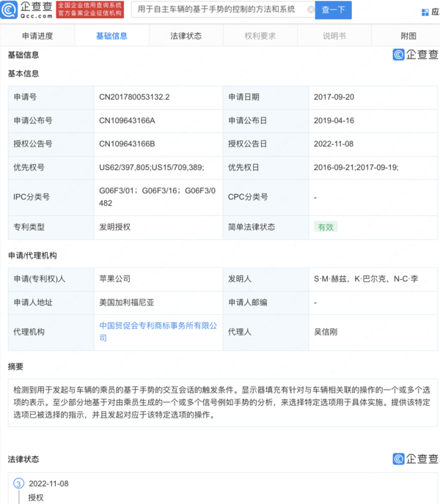Click applicant name 苹果公司
This screenshot has height=504, width=440.
pyautogui.click(x=115, y=278)
